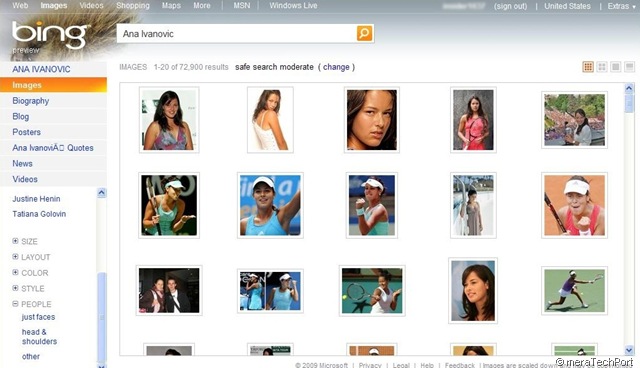Click related search Tatiana Golovin
The image size is (640, 368).
(39, 214)
